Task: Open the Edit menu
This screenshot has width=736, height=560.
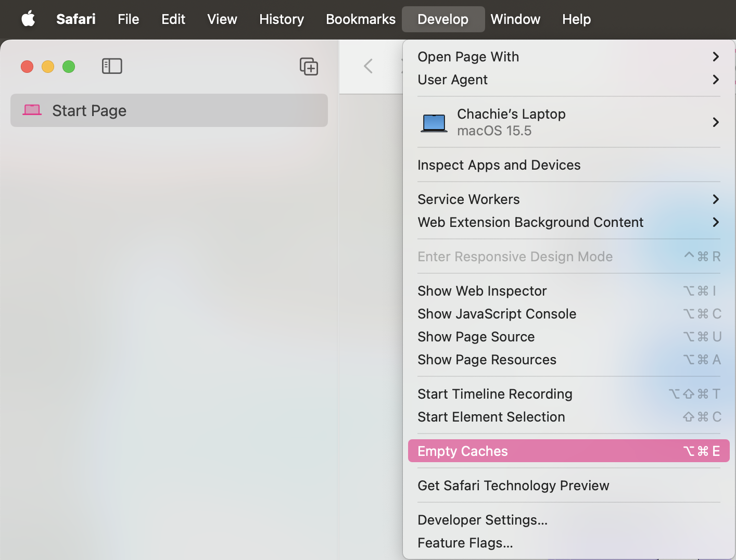Action: coord(173,19)
